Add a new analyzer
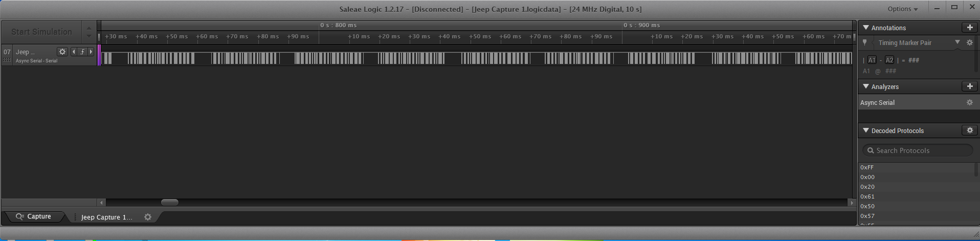Image resolution: width=980 pixels, height=241 pixels. pyautogui.click(x=969, y=86)
